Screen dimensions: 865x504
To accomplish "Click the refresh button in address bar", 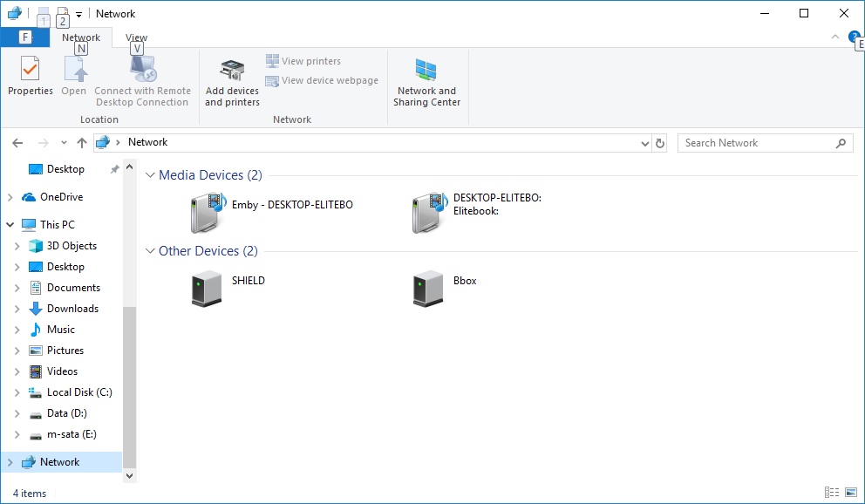I will (x=660, y=143).
